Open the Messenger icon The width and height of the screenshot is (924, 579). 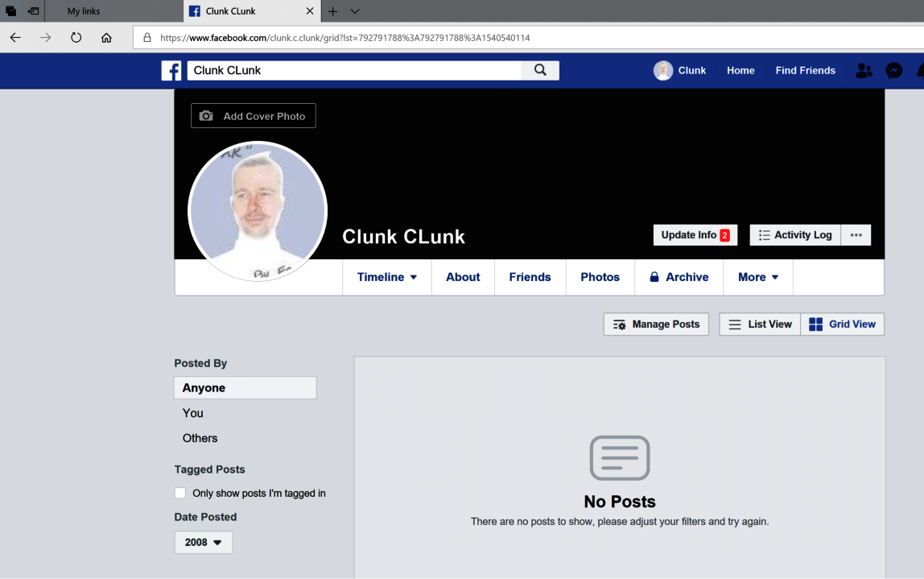pos(894,71)
